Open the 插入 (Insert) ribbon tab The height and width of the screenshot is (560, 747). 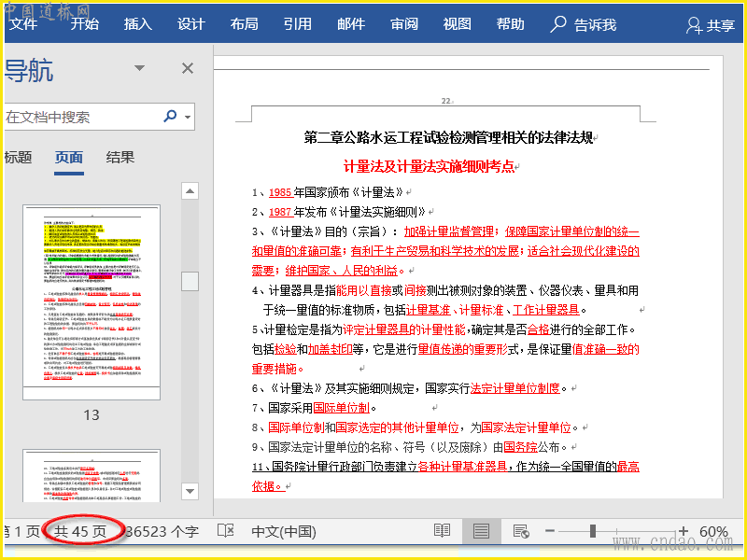tap(137, 24)
